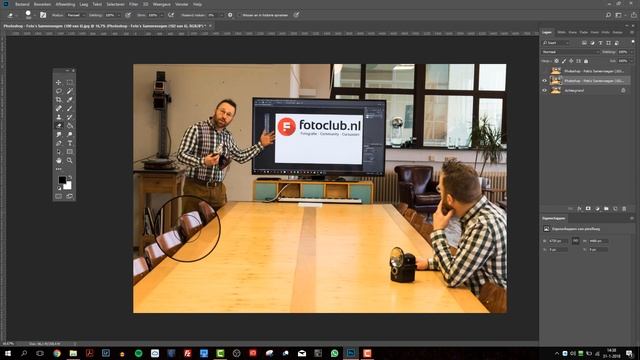Viewport: 640px width, 360px height.
Task: Select the Paint Bucket tool
Action: 70,126
